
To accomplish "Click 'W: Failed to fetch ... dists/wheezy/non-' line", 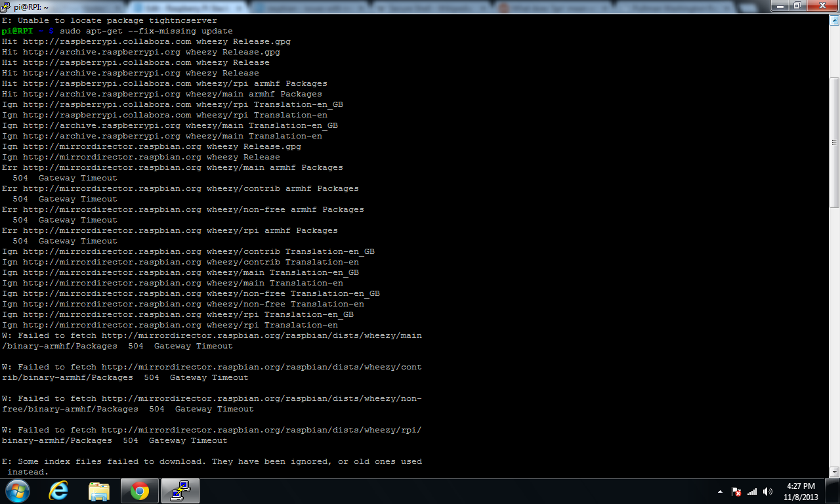I will point(212,398).
